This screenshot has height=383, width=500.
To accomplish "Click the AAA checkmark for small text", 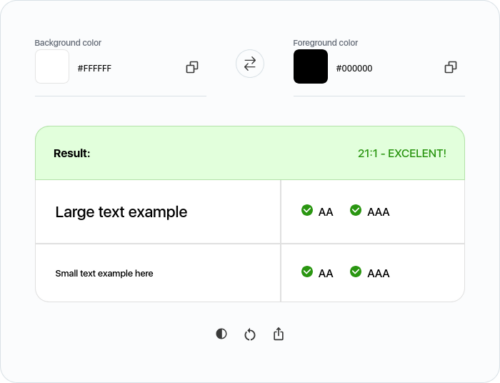I will (356, 271).
